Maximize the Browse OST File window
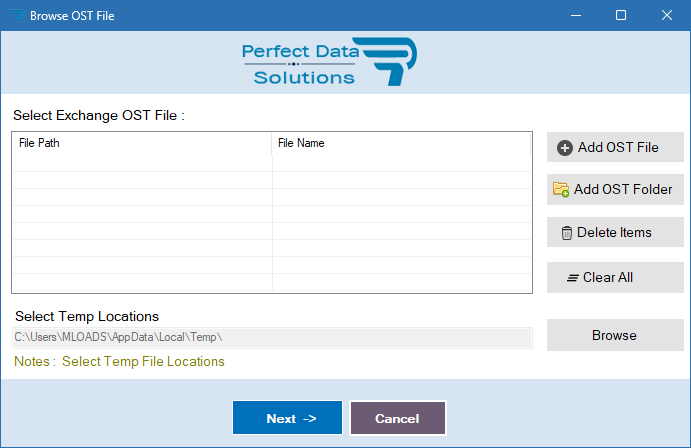Screen dimensions: 691x448 (x=621, y=15)
